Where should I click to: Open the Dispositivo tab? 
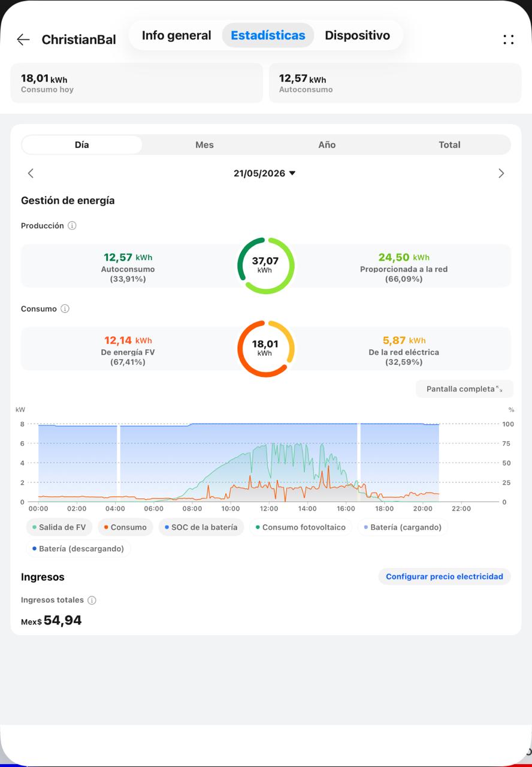coord(357,35)
